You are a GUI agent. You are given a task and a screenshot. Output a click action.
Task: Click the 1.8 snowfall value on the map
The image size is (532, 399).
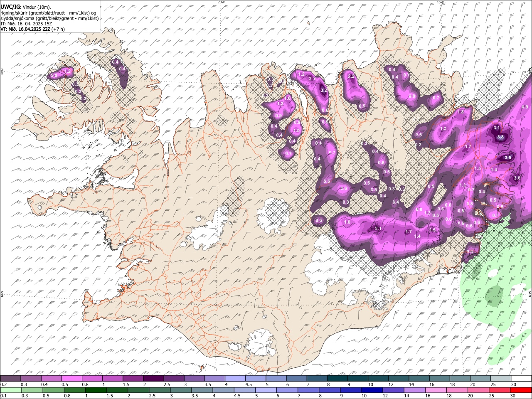(461, 112)
